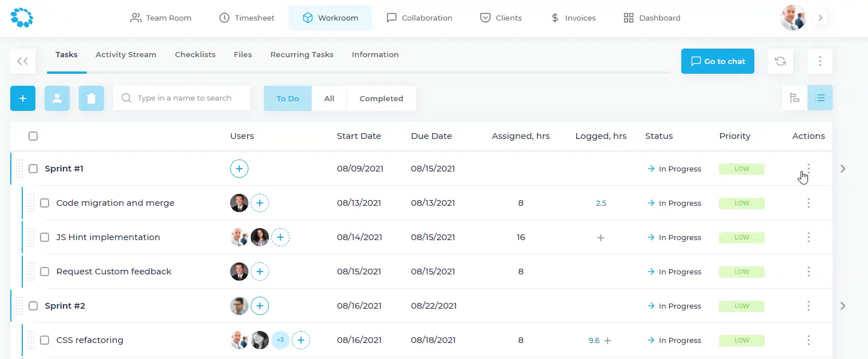868x359 pixels.
Task: Switch to Gantt chart view icon
Action: click(x=794, y=98)
